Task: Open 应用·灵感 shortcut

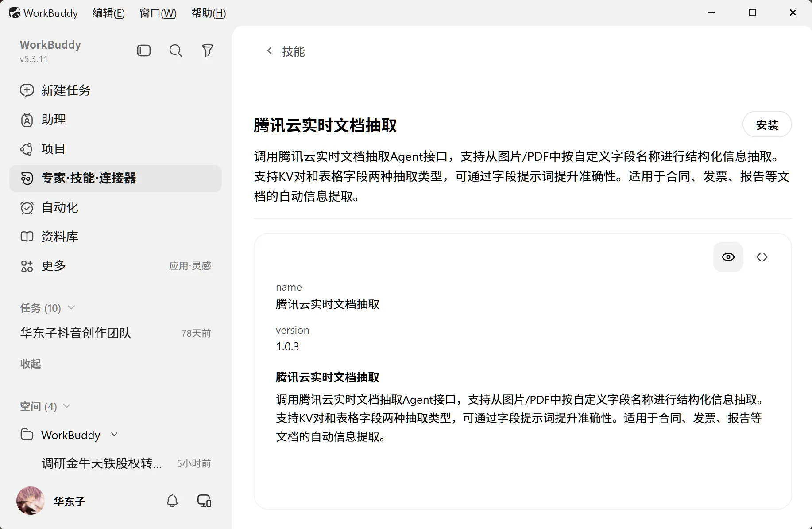Action: coord(190,266)
